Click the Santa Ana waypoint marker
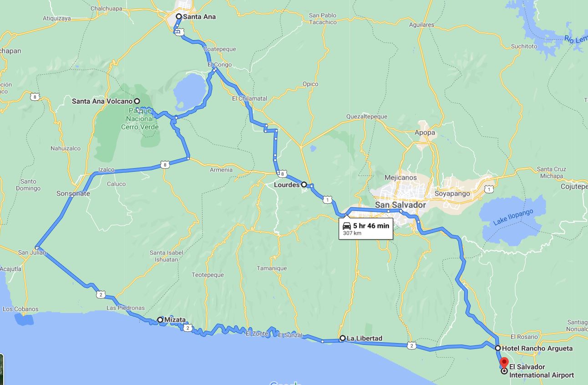The width and height of the screenshot is (588, 385). 179,16
